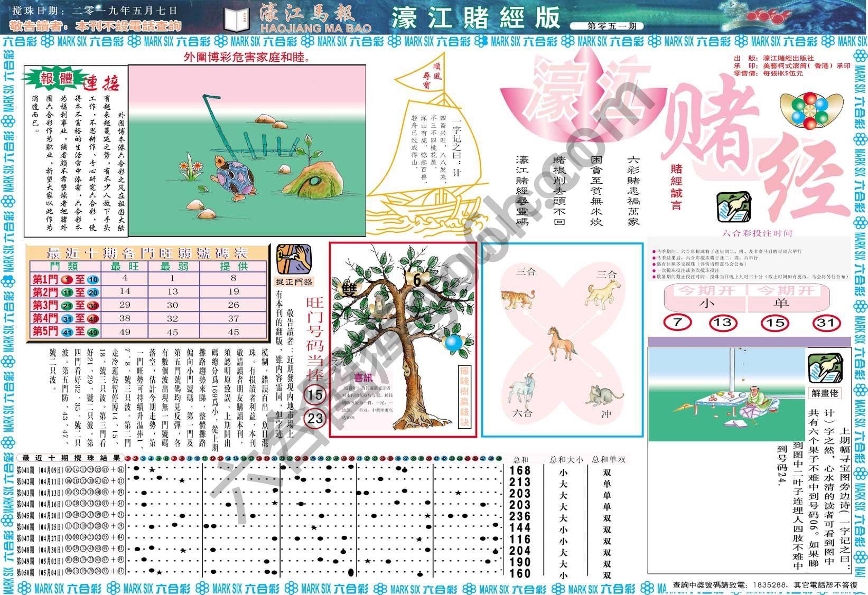Click the fruit marked 6 on the tree

coord(417,280)
